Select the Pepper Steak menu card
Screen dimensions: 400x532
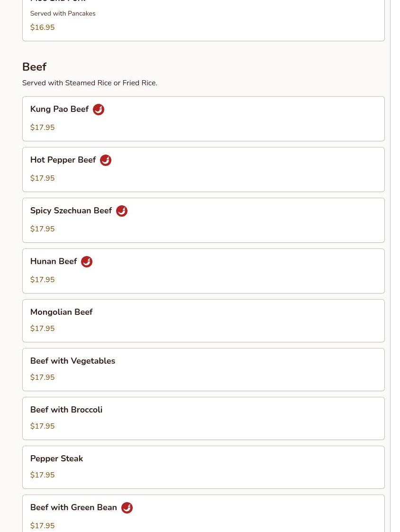(x=203, y=467)
